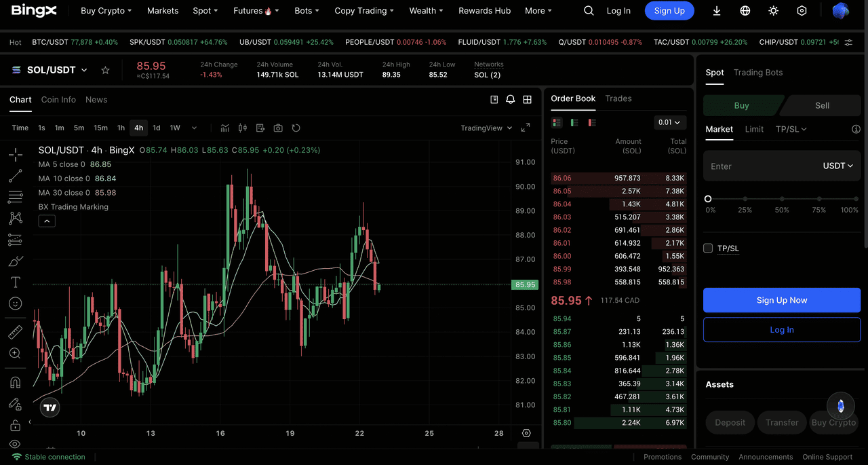The height and width of the screenshot is (465, 868).
Task: Open the USDT currency dropdown in the order input
Action: point(837,166)
